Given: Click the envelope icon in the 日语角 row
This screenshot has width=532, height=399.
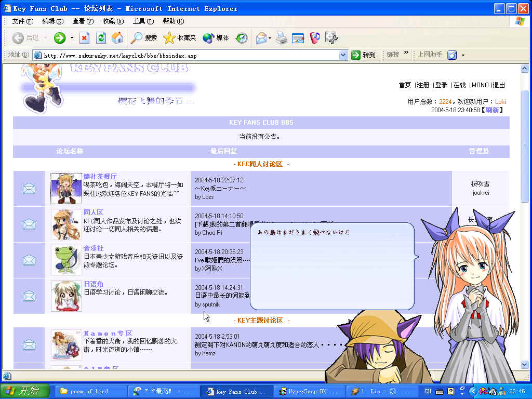Looking at the screenshot, I should click(29, 296).
